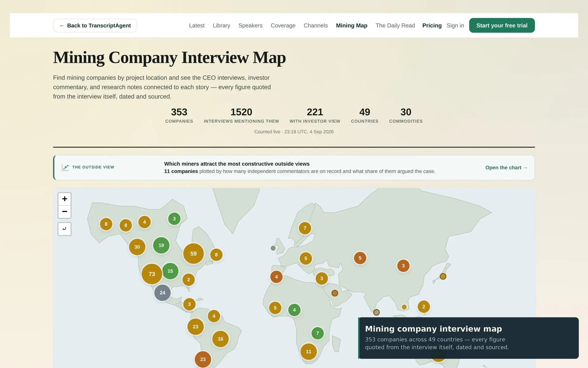The image size is (588, 368).
Task: Click the 30 Commodities stat
Action: 406,115
